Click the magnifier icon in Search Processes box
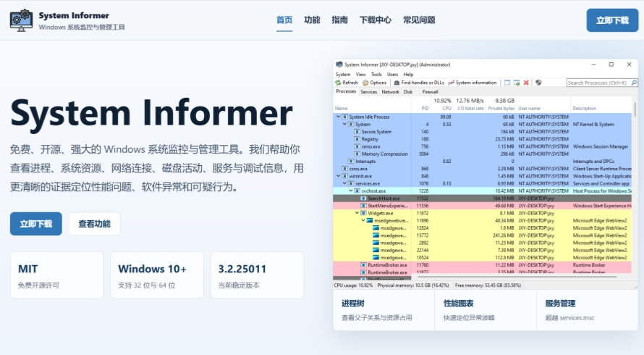 (x=634, y=83)
